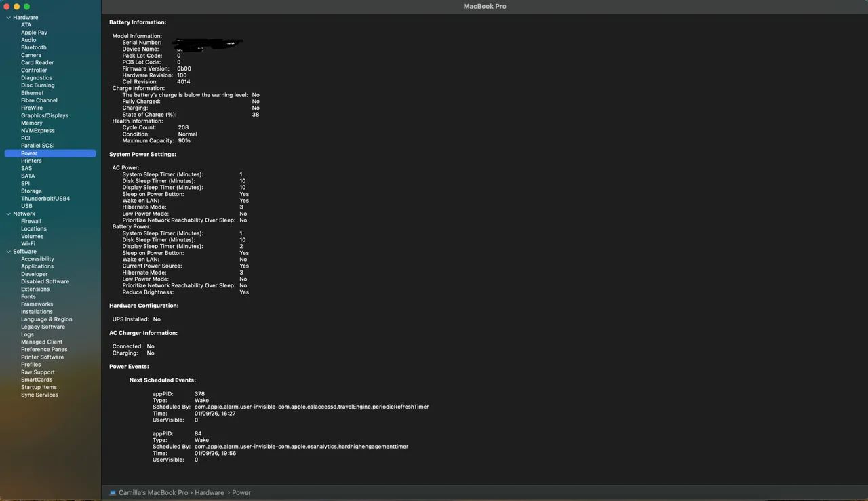This screenshot has height=501, width=868.
Task: Show installed Fonts
Action: tap(28, 297)
